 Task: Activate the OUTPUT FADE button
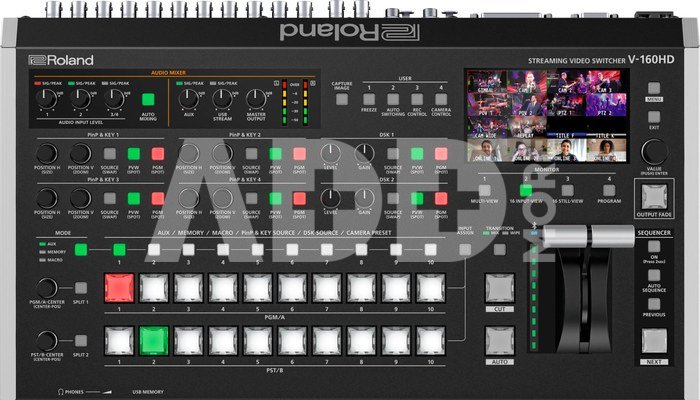pyautogui.click(x=654, y=196)
